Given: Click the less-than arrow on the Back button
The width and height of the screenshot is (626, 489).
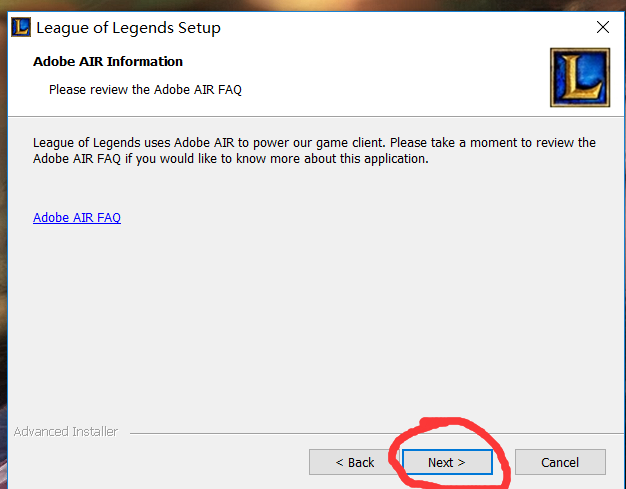Looking at the screenshot, I should tap(340, 462).
